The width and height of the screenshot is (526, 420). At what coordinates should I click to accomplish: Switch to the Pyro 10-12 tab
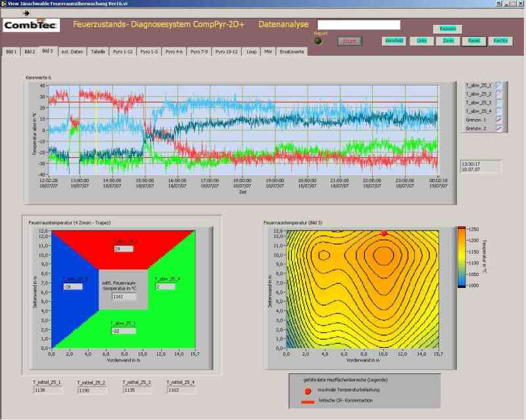(226, 52)
